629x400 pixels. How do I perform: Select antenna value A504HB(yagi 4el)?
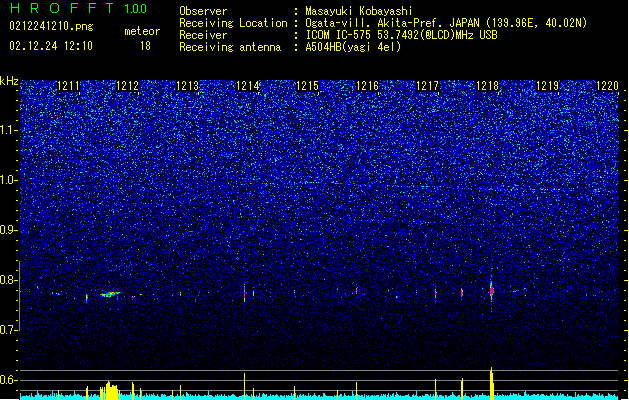click(x=353, y=47)
